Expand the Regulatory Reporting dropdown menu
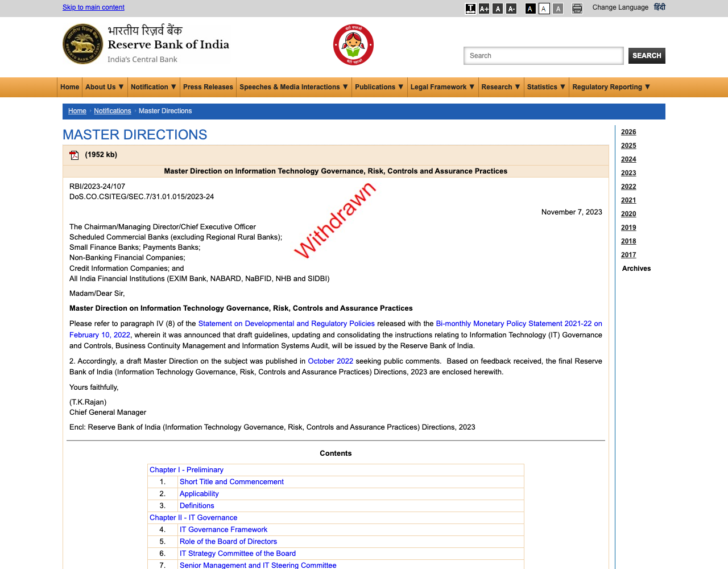This screenshot has height=569, width=728. click(611, 87)
